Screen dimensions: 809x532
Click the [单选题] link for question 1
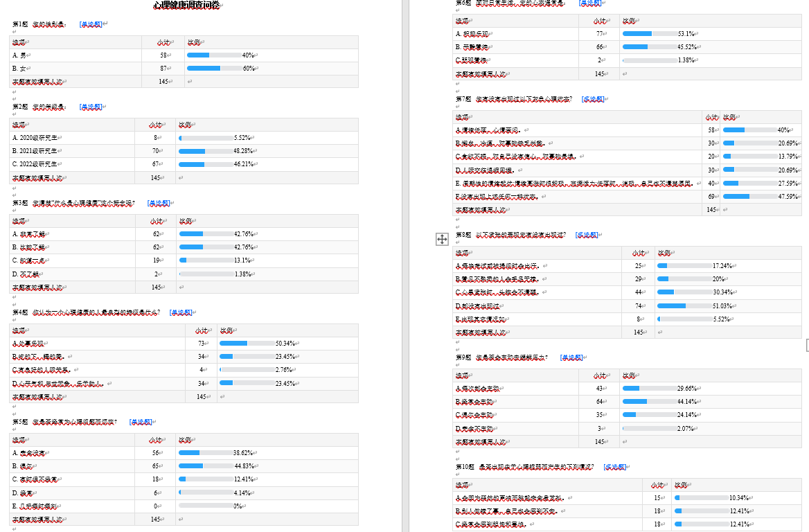[x=91, y=24]
